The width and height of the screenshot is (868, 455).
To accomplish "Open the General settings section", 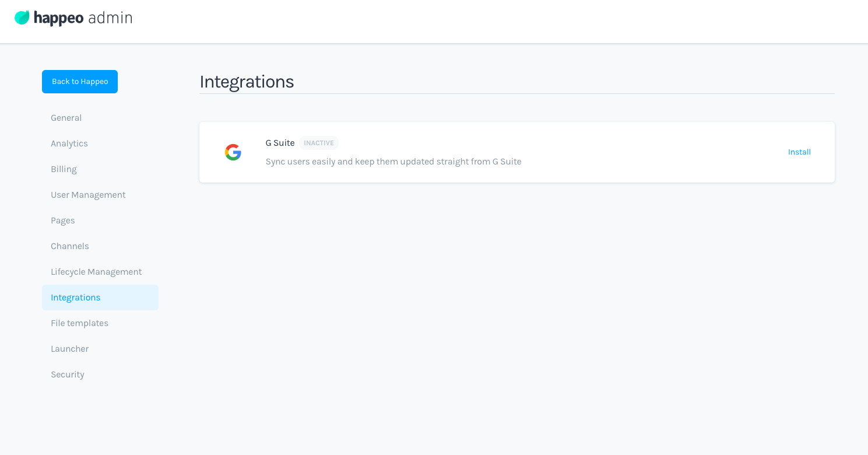I will pos(66,118).
